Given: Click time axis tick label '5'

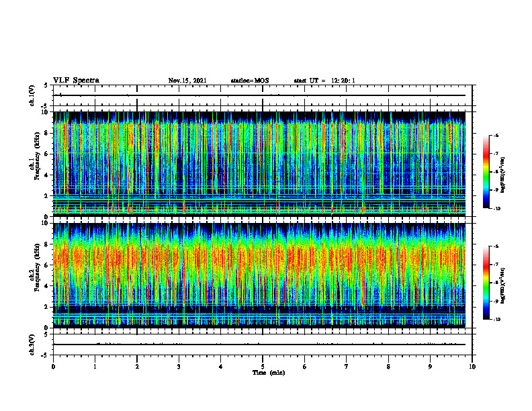Looking at the screenshot, I should [263, 367].
